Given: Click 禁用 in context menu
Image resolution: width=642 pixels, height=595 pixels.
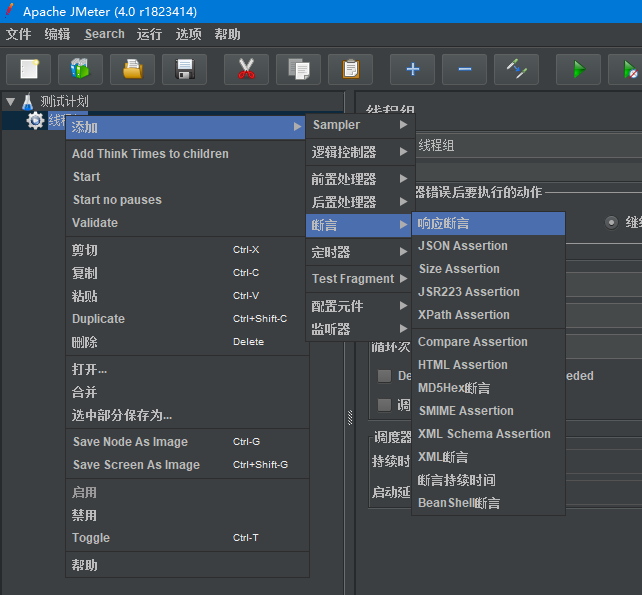Looking at the screenshot, I should point(188,515).
